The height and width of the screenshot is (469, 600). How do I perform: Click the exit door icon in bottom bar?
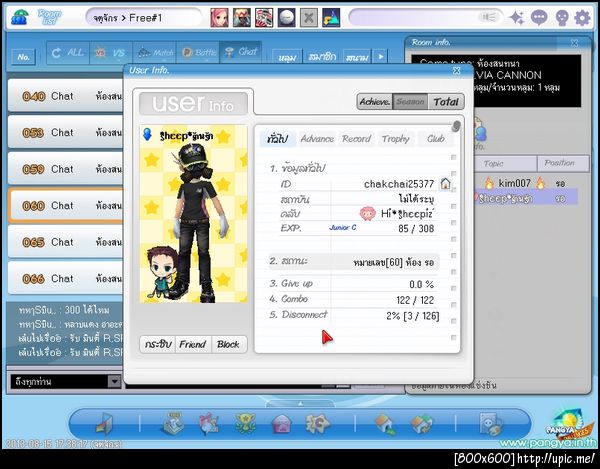(104, 424)
